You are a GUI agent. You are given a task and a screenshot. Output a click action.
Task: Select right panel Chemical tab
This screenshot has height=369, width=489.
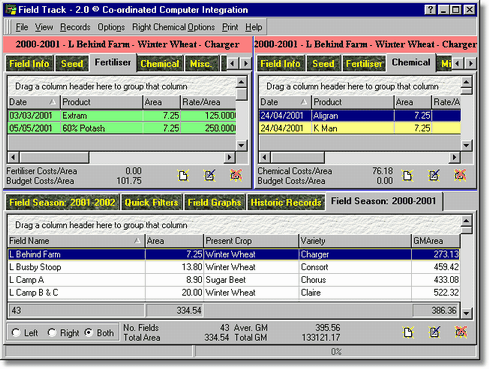click(x=411, y=62)
